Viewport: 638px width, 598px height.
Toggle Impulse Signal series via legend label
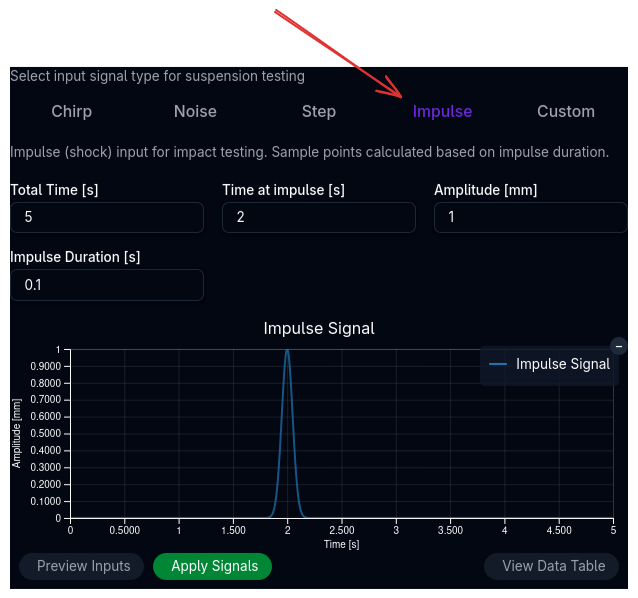click(x=562, y=364)
